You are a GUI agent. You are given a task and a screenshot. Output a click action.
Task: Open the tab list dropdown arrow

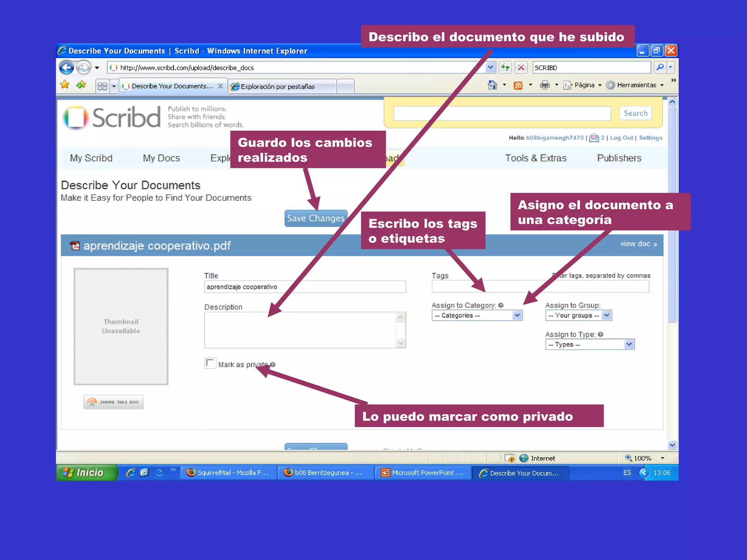coord(114,86)
